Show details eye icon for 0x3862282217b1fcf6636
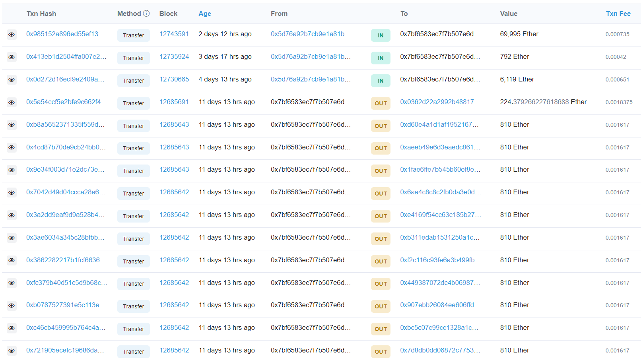The width and height of the screenshot is (641, 364). 12,260
